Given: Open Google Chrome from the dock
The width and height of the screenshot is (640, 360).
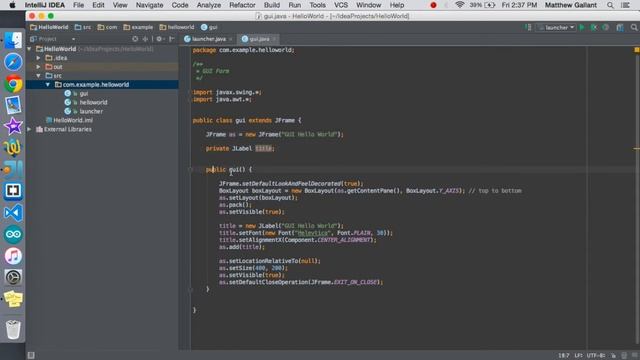Looking at the screenshot, I should [13, 84].
